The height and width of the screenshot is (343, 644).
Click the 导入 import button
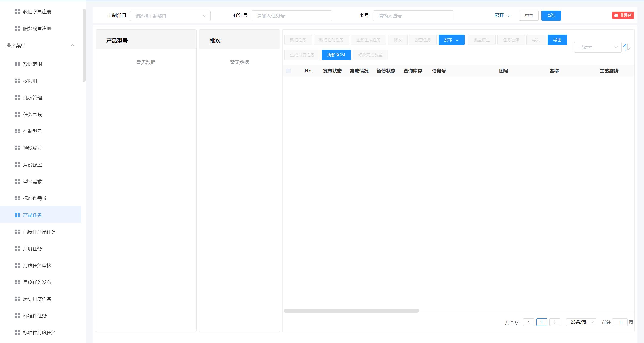536,40
